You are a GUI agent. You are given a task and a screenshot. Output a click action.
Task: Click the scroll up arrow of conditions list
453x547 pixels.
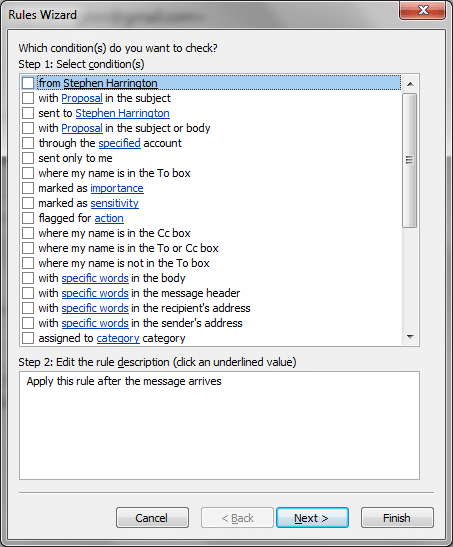pyautogui.click(x=410, y=84)
